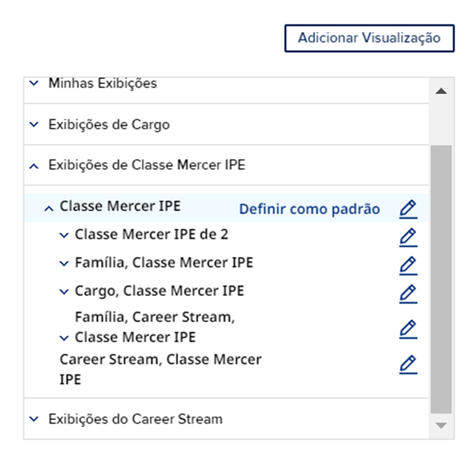
Task: Edit Família, Career Stream, Classe Mercer IPE view
Action: click(408, 329)
